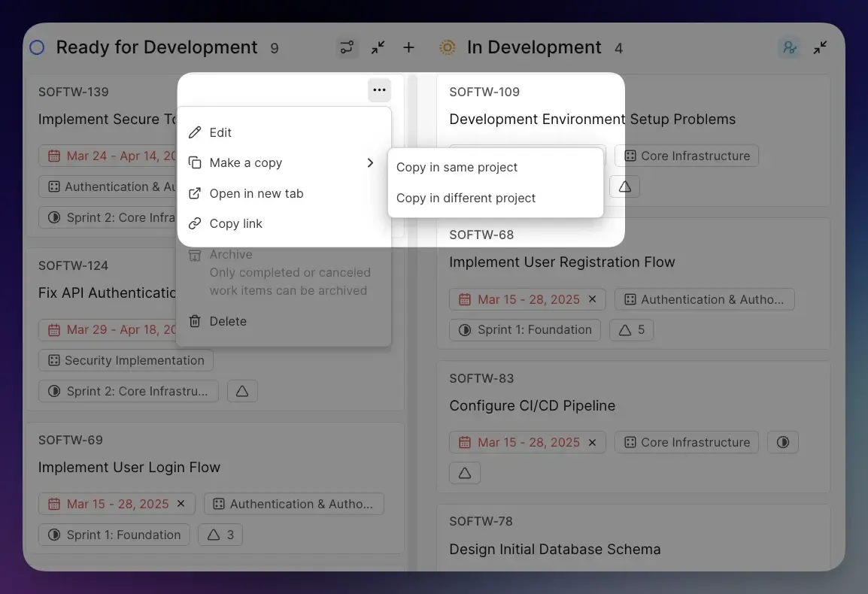Choose Copy in different project
The width and height of the screenshot is (868, 594).
coord(465,198)
